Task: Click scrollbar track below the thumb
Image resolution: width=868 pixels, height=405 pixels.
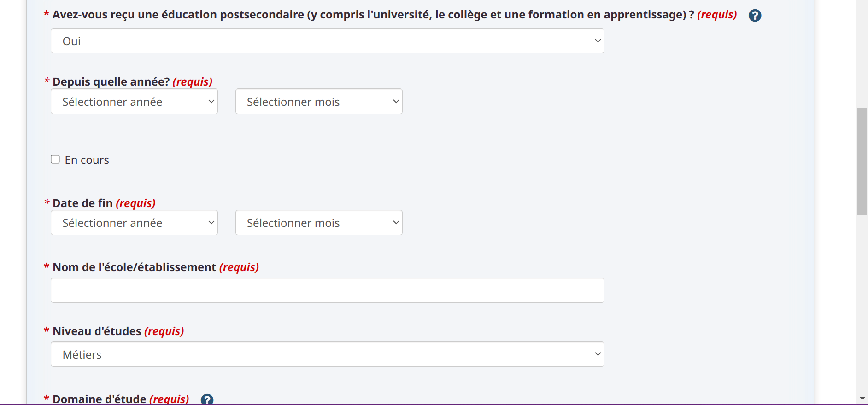Action: click(862, 304)
